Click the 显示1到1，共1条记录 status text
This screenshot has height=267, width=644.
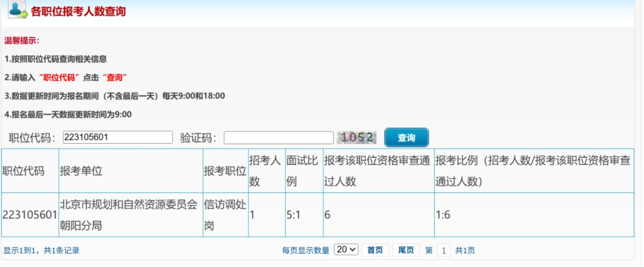click(42, 250)
